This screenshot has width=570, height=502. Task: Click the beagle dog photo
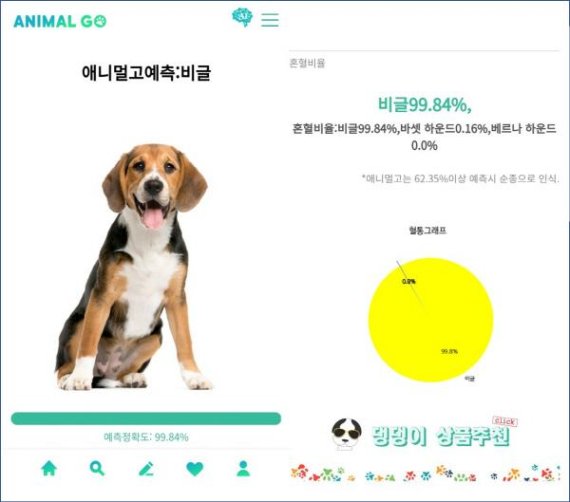pyautogui.click(x=133, y=267)
